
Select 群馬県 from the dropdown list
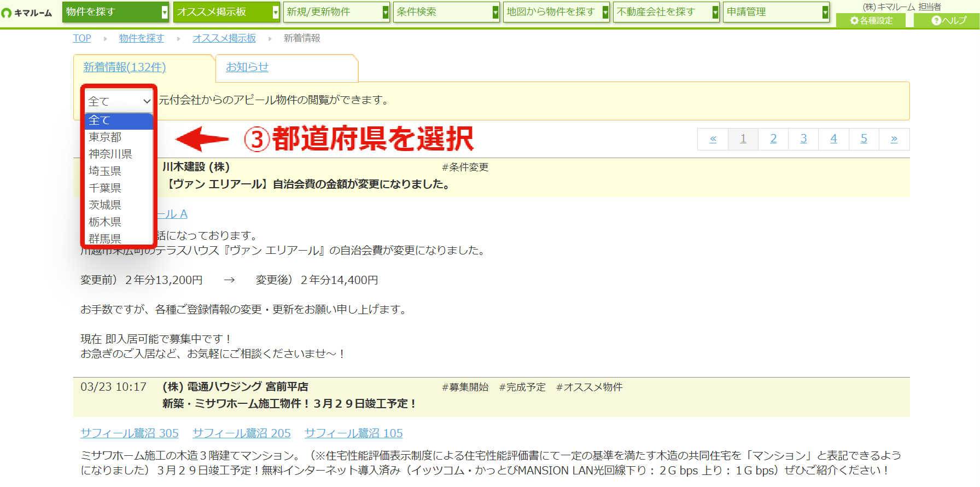119,238
